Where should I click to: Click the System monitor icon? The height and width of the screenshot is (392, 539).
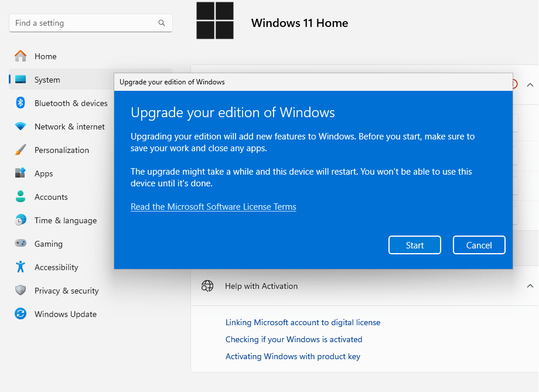click(21, 80)
